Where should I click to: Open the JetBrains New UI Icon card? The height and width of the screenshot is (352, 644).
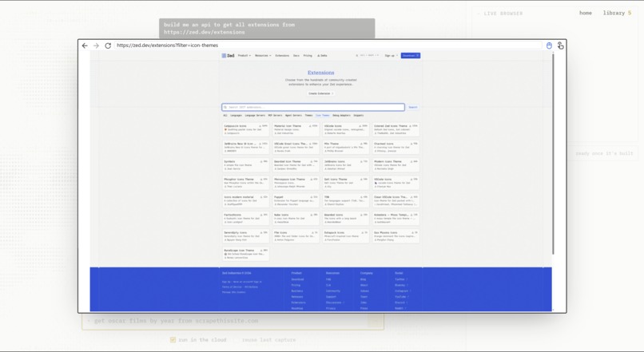click(x=245, y=148)
